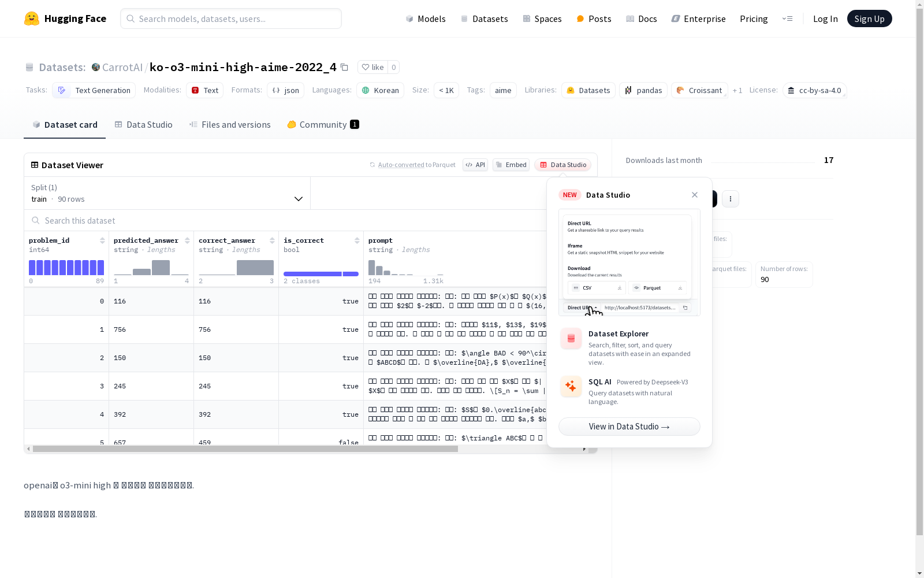Click the pandas library tag
This screenshot has height=578, width=924.
pos(643,90)
